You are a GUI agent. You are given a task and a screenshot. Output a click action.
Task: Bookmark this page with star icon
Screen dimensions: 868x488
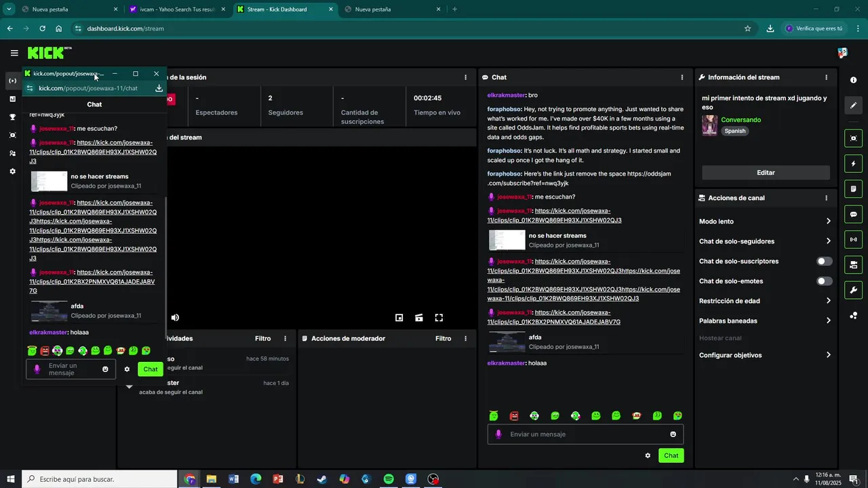[x=747, y=28]
